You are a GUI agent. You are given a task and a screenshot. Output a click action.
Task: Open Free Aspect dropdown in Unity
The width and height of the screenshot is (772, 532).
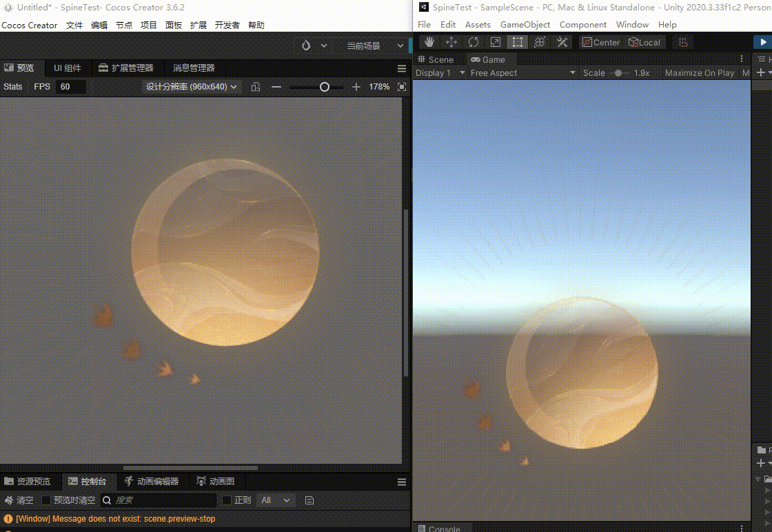(522, 73)
